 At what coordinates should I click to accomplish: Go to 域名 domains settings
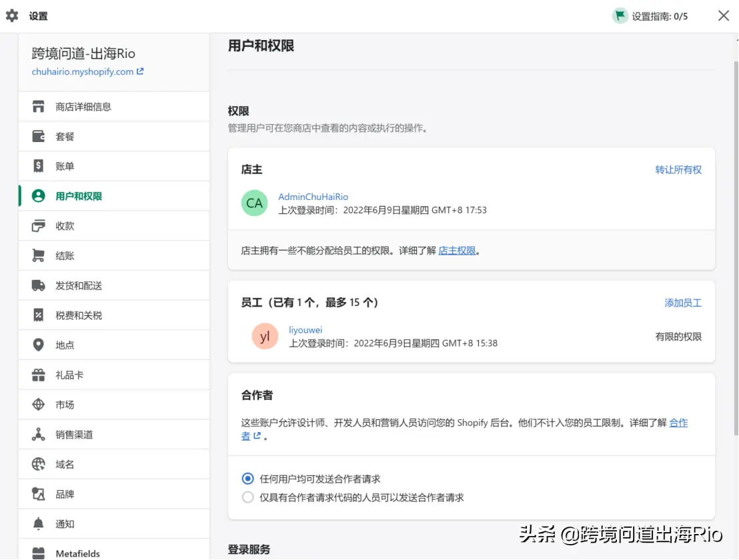click(65, 465)
